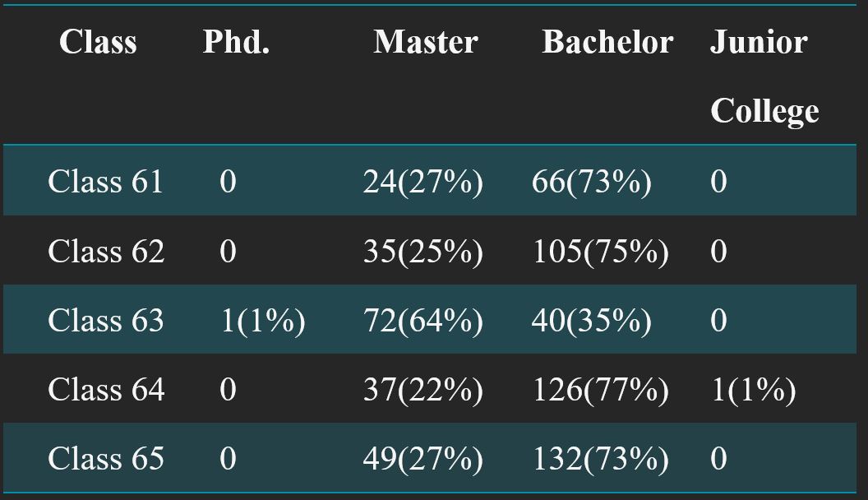868x500 pixels.
Task: Click the 1(1%) Junior College cell
Action: (753, 391)
